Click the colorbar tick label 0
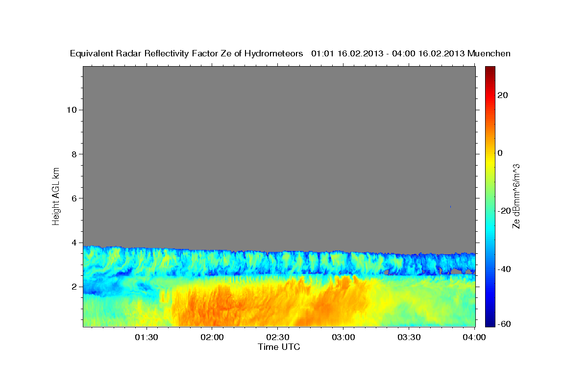The image size is (588, 392). tap(500, 153)
